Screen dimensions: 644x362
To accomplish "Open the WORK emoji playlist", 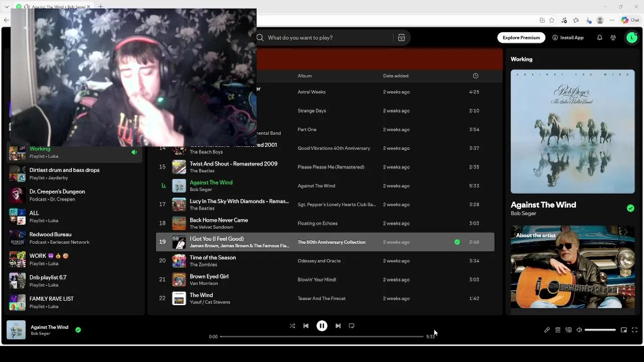I will 75,259.
